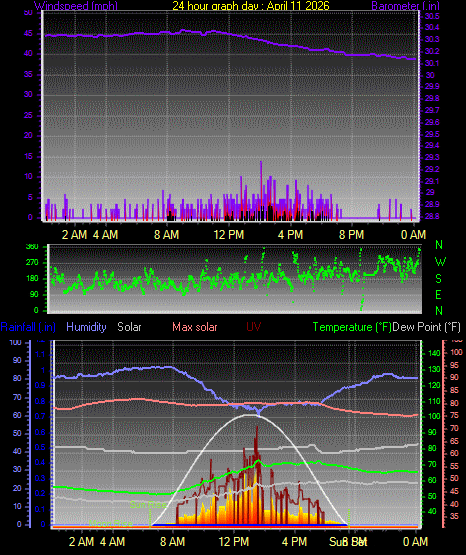Click '110' on the green temperature axis

pyautogui.click(x=434, y=401)
